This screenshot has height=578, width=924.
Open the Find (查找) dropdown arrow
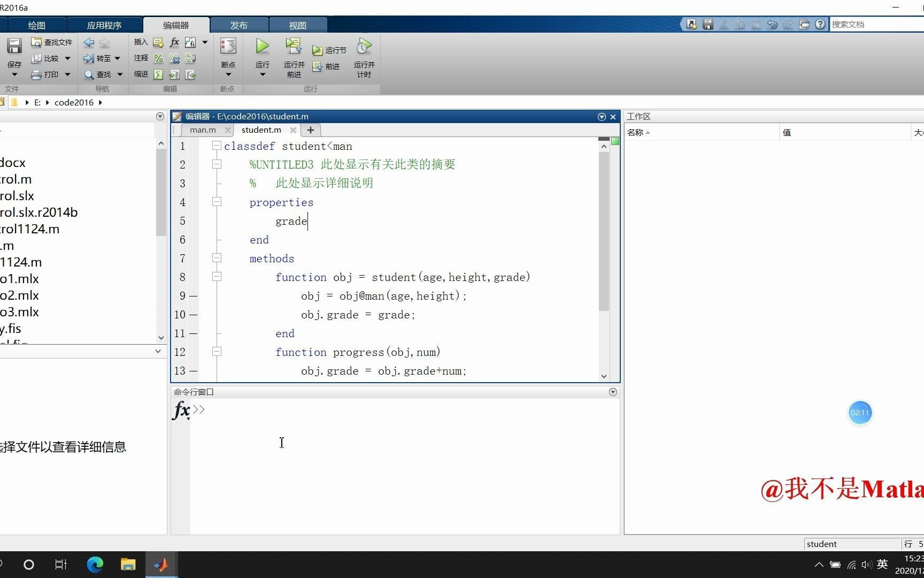[120, 74]
